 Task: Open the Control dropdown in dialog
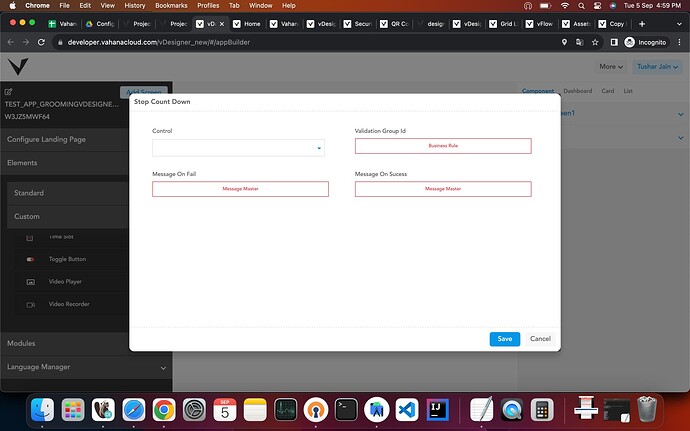[238, 148]
